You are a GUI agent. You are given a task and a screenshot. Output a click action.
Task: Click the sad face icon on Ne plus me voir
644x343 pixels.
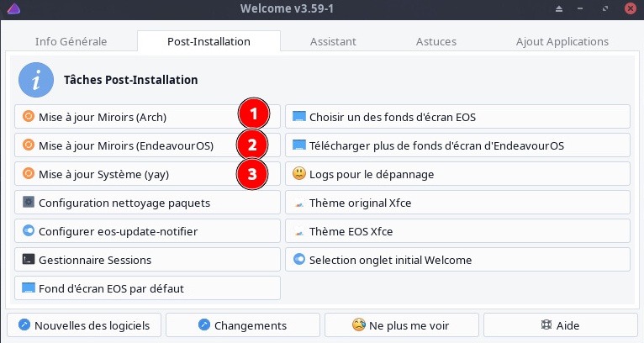(x=358, y=325)
